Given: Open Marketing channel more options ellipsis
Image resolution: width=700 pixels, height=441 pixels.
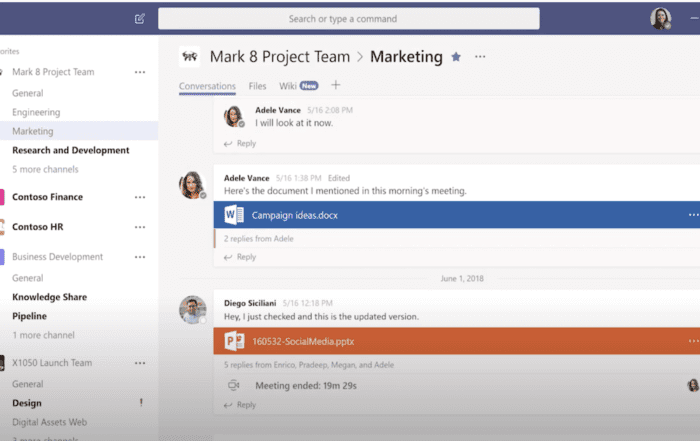Looking at the screenshot, I should pyautogui.click(x=480, y=57).
